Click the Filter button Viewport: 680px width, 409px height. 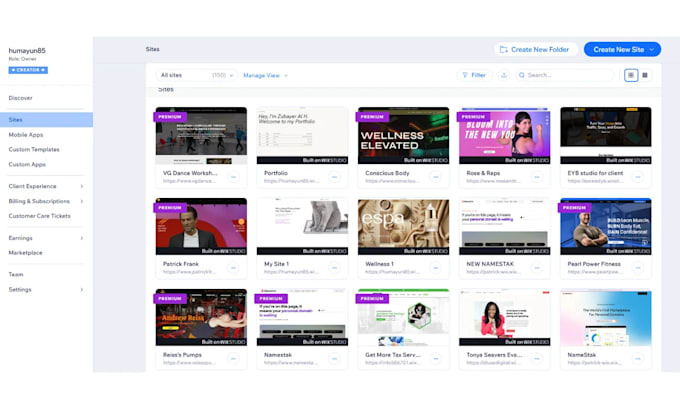point(474,75)
